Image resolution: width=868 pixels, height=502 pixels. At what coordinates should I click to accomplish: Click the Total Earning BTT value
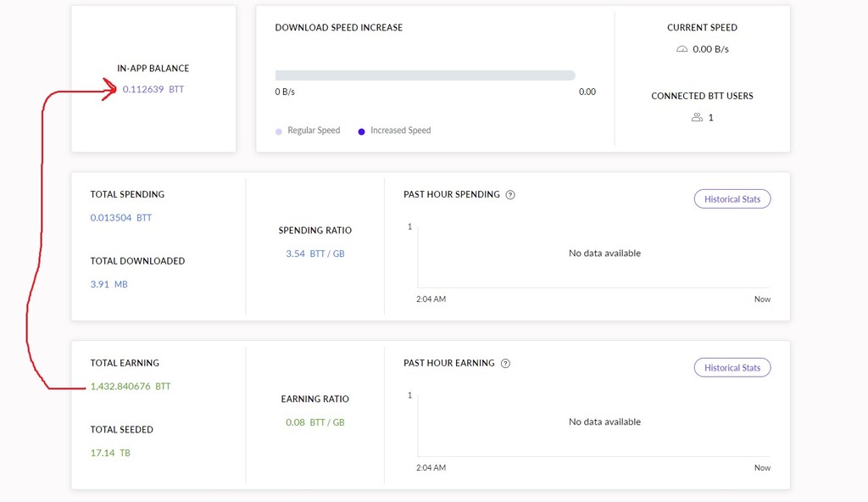[x=131, y=386]
